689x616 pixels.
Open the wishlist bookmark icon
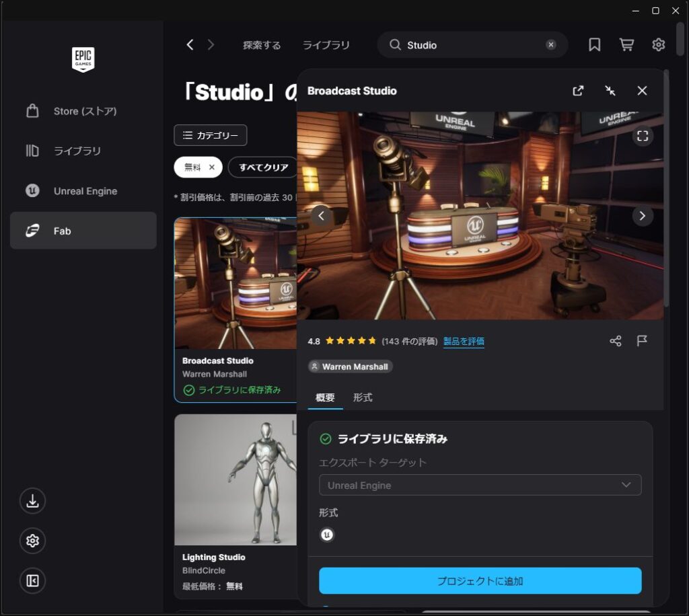pyautogui.click(x=594, y=45)
